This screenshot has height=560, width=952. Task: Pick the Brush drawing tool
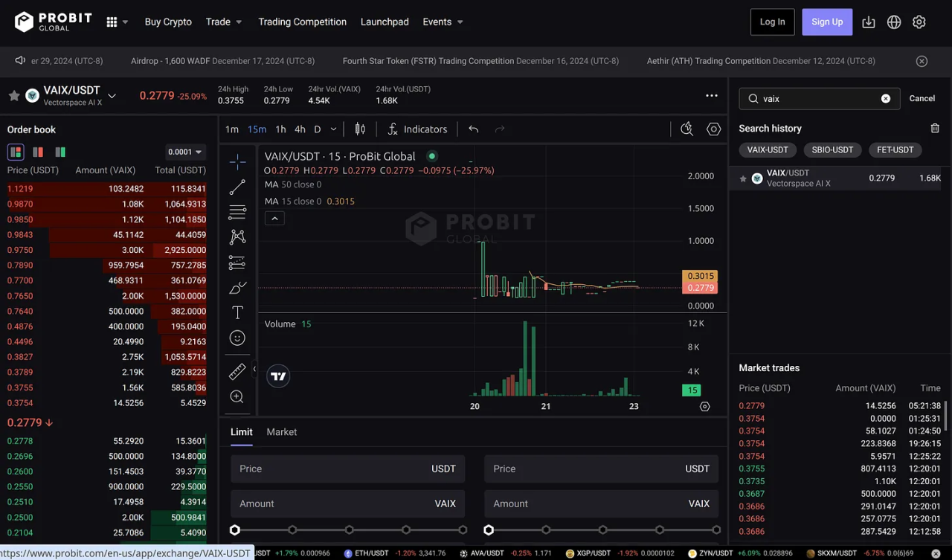point(237,287)
